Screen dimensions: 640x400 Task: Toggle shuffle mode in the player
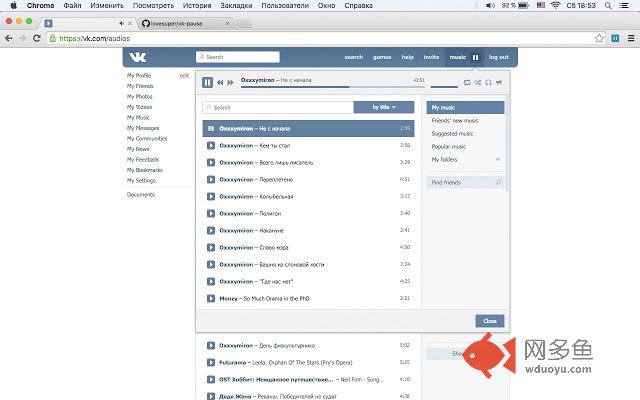pos(478,82)
